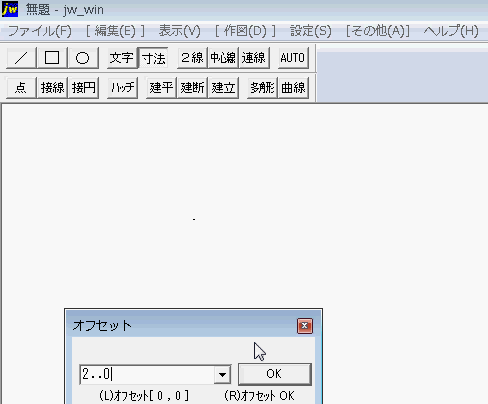488x404 pixels.
Task: Click the AUTO mode button
Action: point(293,58)
